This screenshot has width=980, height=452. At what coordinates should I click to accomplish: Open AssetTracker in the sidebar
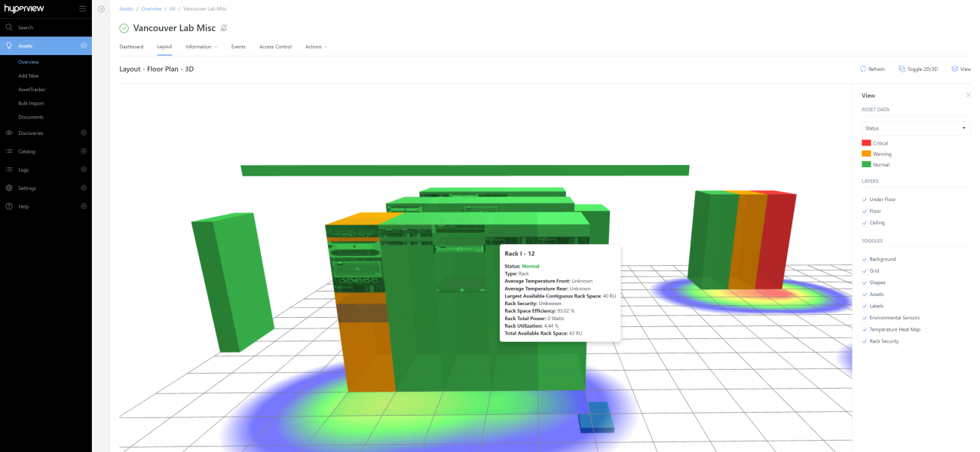point(32,90)
